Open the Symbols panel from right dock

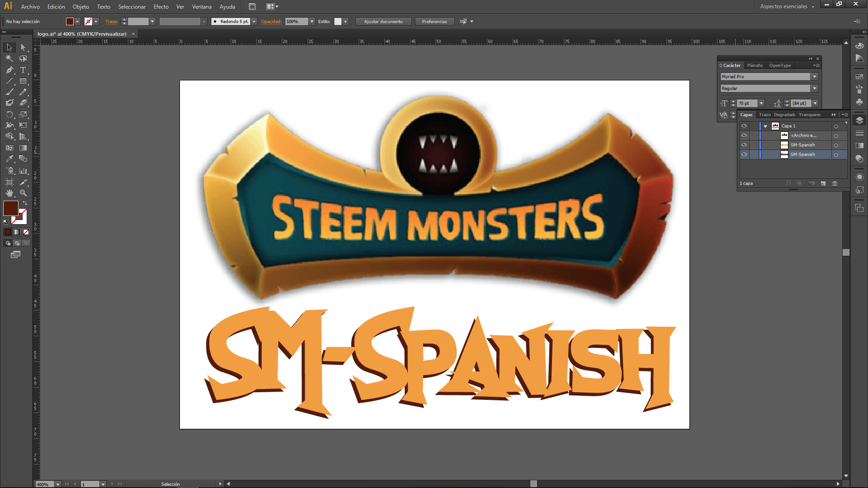[859, 102]
